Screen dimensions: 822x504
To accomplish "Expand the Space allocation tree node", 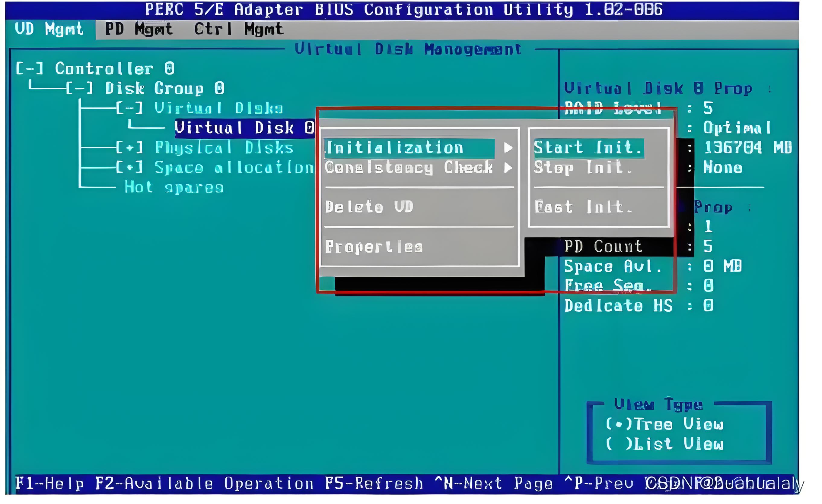I will (x=129, y=167).
